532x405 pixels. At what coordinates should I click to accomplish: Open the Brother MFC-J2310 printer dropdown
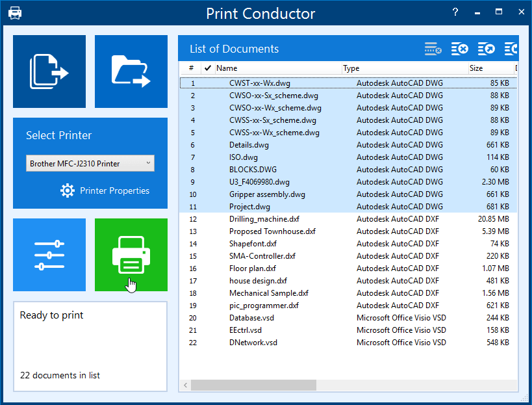tap(90, 164)
